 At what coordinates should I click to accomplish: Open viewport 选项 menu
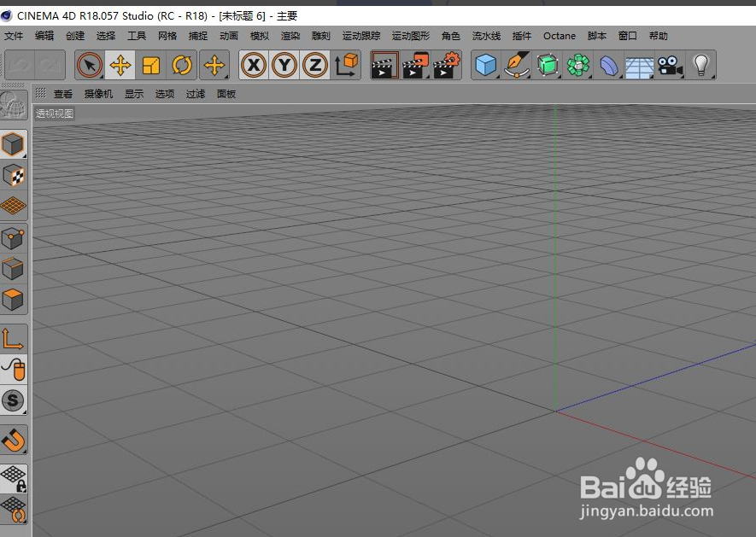coord(165,94)
